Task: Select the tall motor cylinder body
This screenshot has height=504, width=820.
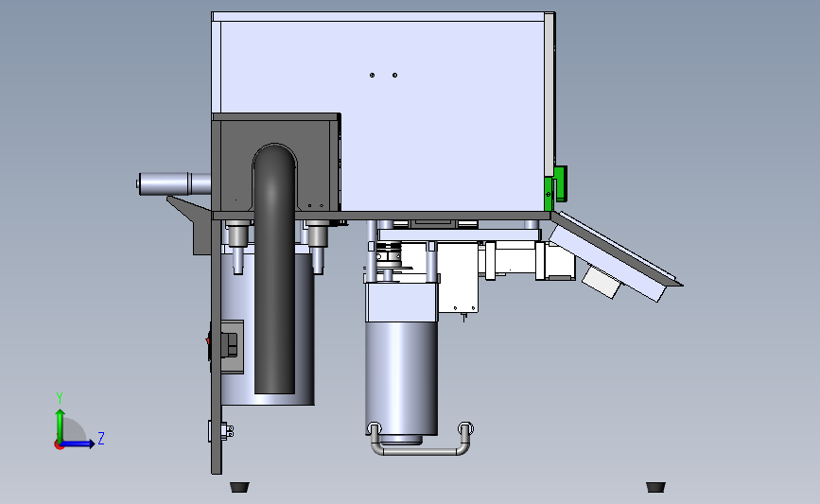Action: (401, 376)
